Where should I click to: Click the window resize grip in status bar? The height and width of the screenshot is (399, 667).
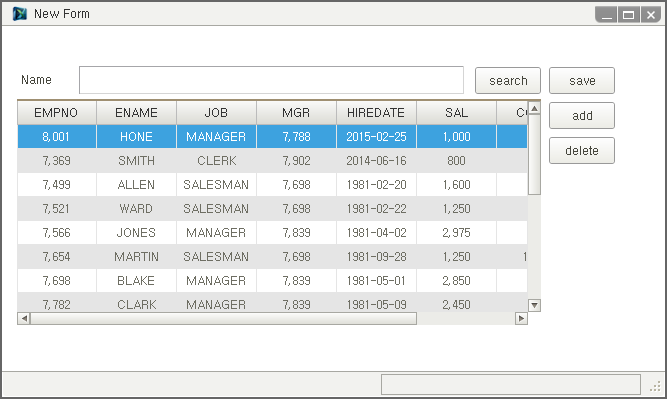655,386
